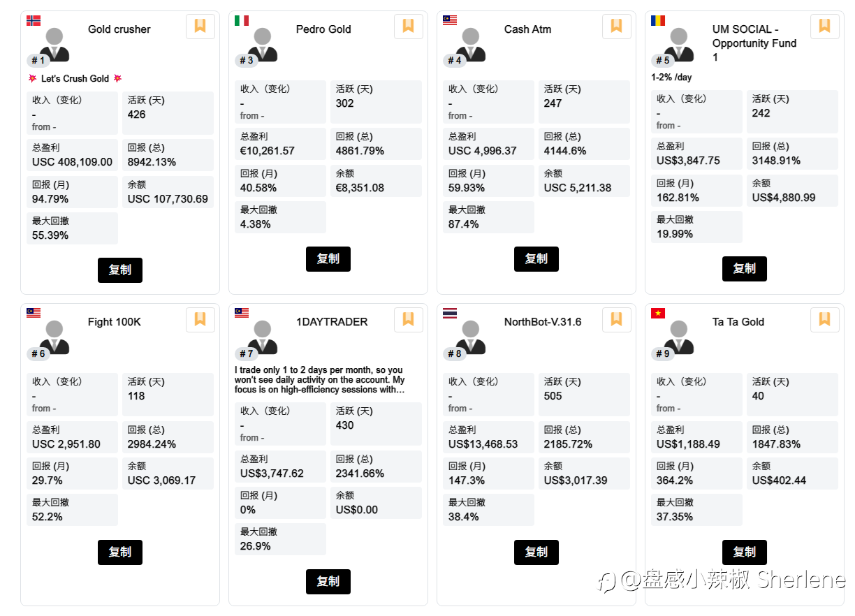
Task: Click bookmark icon on Ta Ta Gold card
Action: pos(824,319)
